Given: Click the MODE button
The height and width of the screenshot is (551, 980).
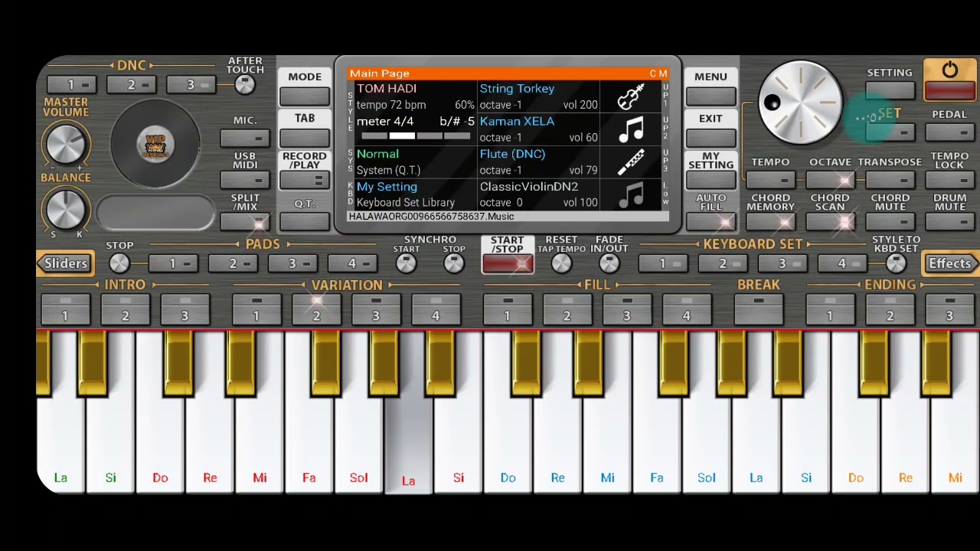Looking at the screenshot, I should [x=305, y=96].
